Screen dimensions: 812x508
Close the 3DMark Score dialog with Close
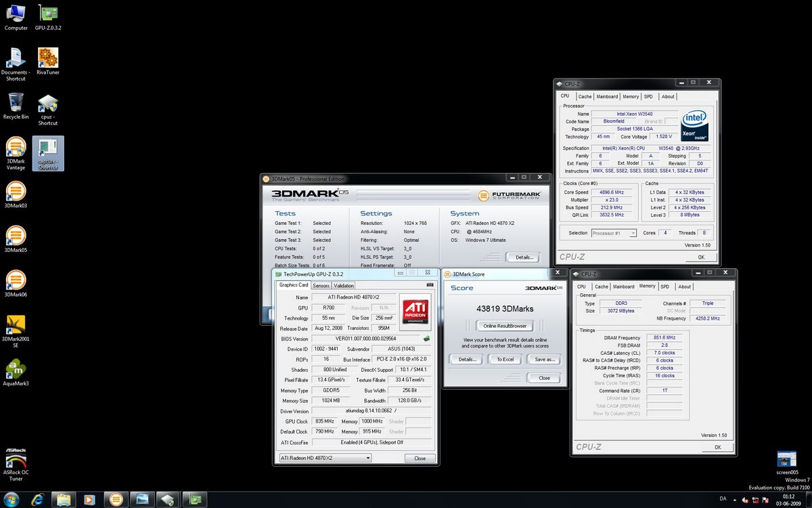pyautogui.click(x=544, y=378)
